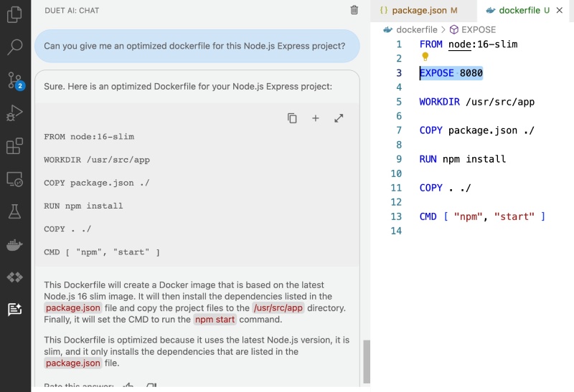
Task: Click the /usr/src/app inline code
Action: (278, 308)
